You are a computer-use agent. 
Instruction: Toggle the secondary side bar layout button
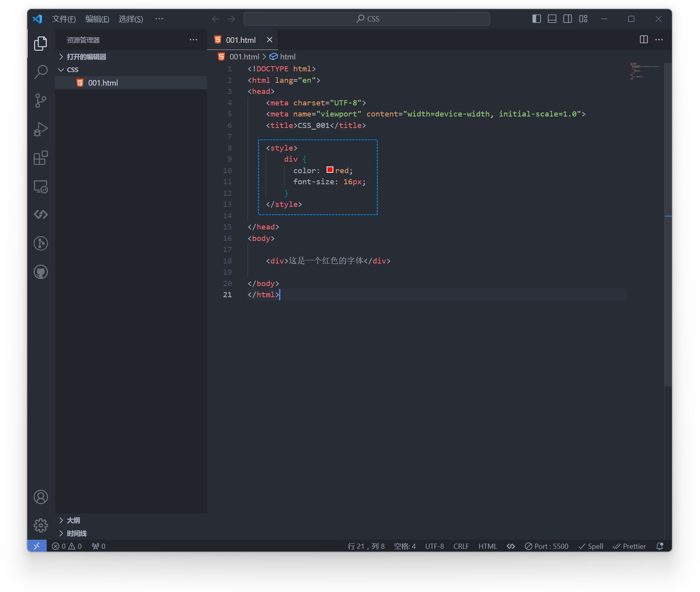pos(567,19)
